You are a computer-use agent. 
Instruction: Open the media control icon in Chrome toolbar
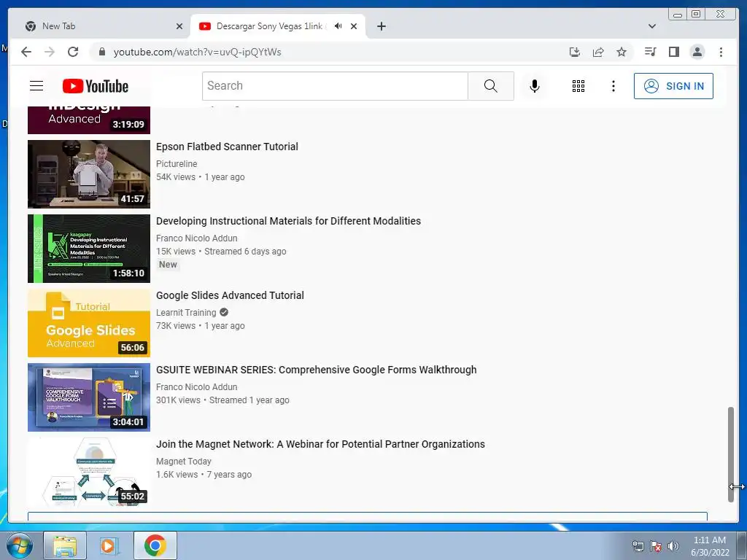click(x=650, y=52)
